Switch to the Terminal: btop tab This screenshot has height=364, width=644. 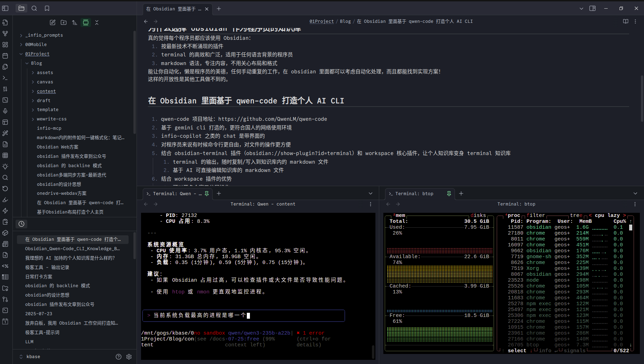coord(414,194)
